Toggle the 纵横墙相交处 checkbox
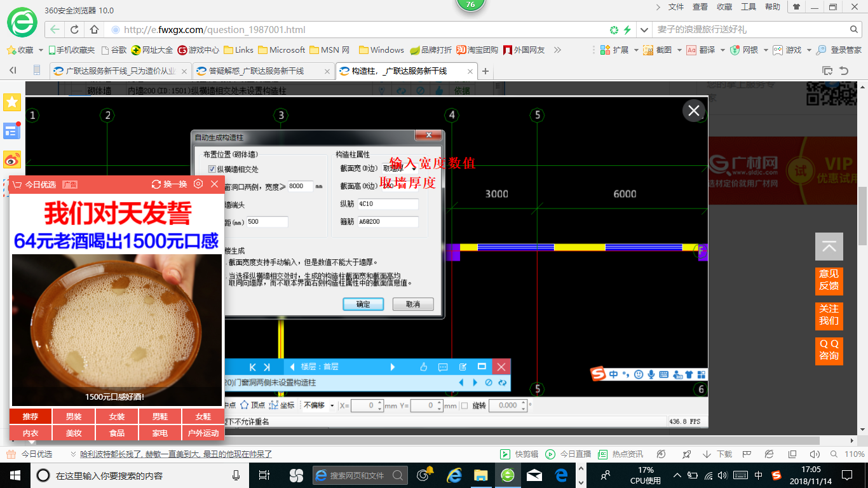 212,169
